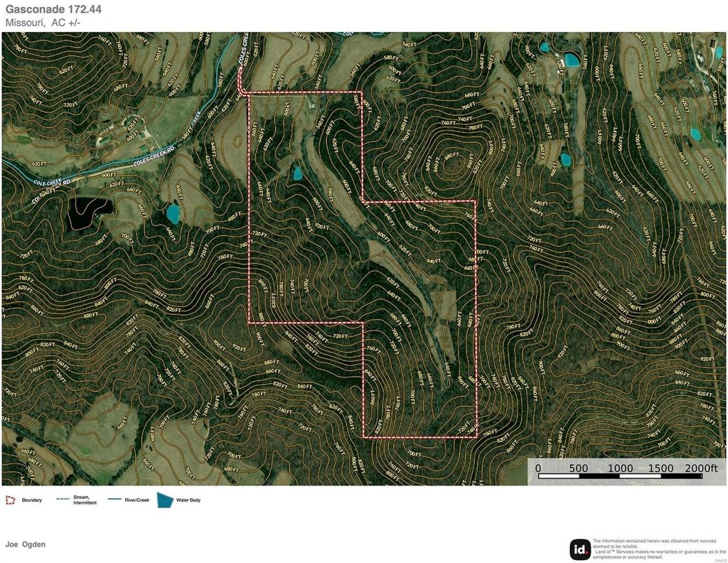728x563 pixels.
Task: Click the 1000 mark on the scale bar
Action: [620, 468]
